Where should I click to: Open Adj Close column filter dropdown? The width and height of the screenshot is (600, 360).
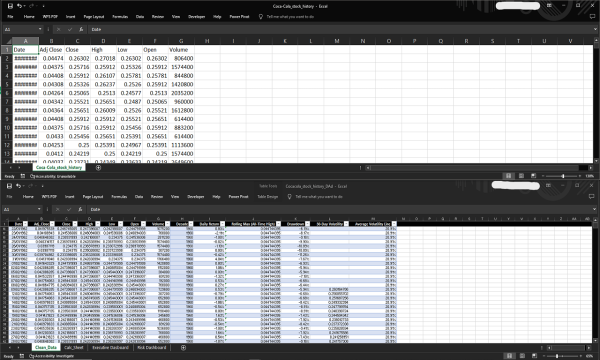pos(52,224)
